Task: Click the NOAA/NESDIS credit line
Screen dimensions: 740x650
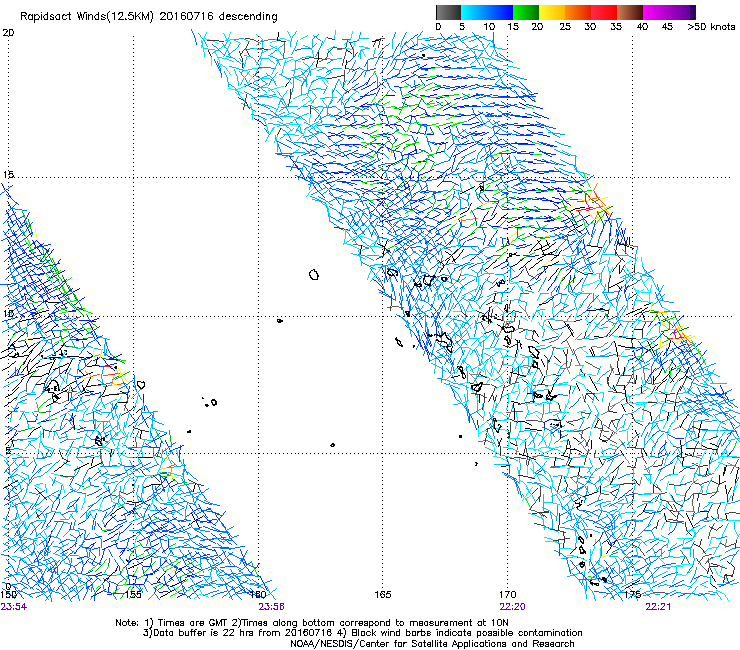Action: 432,644
